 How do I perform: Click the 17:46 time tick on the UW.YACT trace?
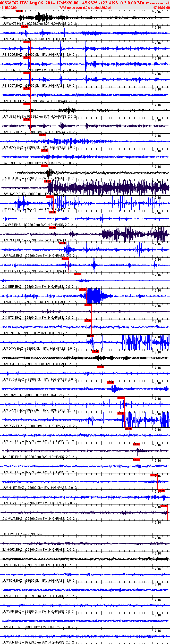click(157, 12)
